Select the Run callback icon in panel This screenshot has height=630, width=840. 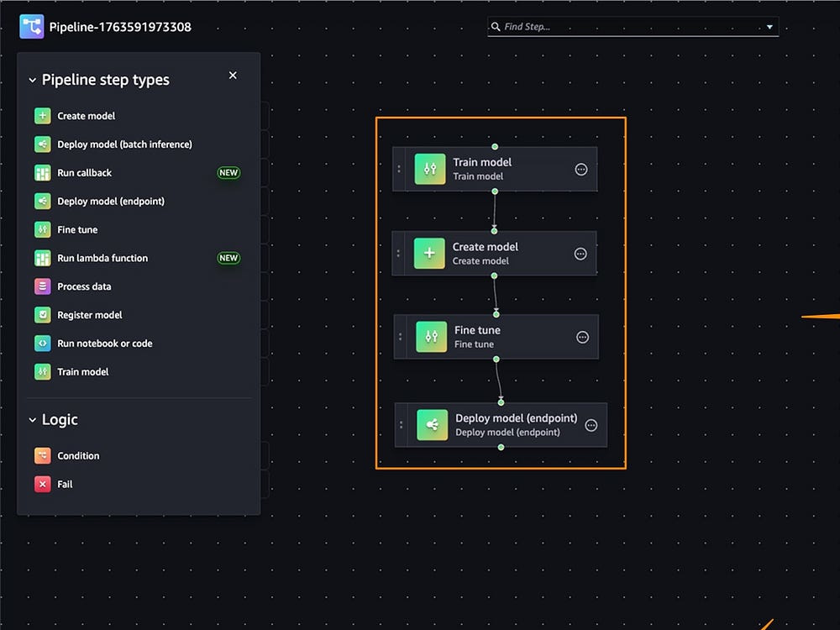point(42,172)
